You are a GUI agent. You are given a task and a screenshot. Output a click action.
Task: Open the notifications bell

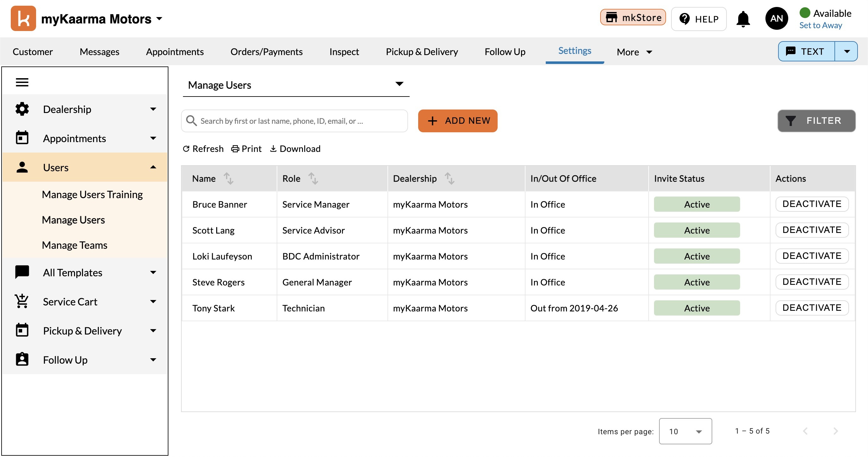pos(743,19)
